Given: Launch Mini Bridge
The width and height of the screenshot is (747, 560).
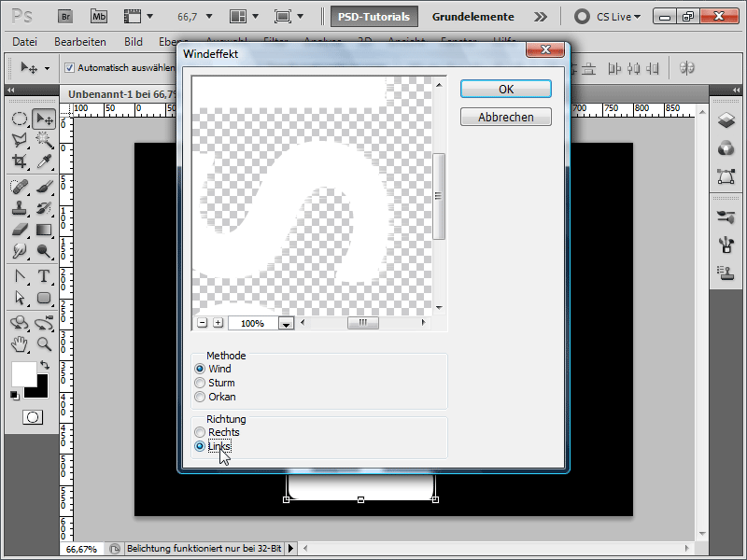Looking at the screenshot, I should (x=99, y=16).
